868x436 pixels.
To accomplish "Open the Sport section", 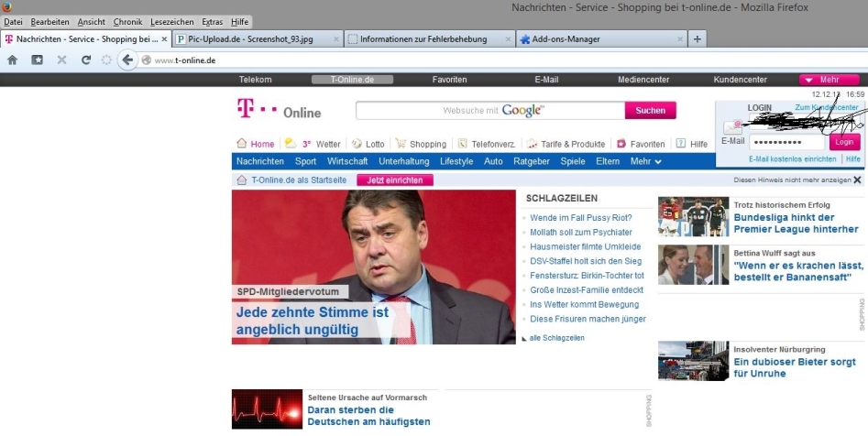I will pyautogui.click(x=305, y=161).
